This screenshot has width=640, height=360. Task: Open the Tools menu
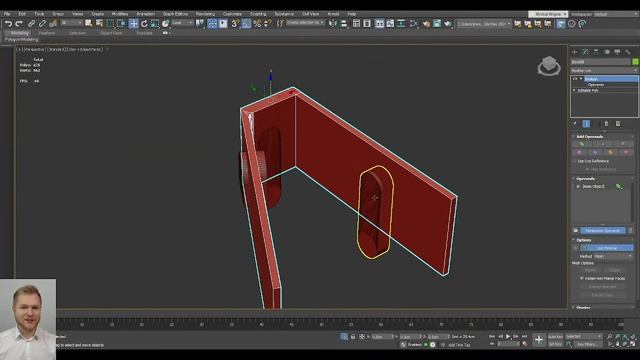coord(39,14)
